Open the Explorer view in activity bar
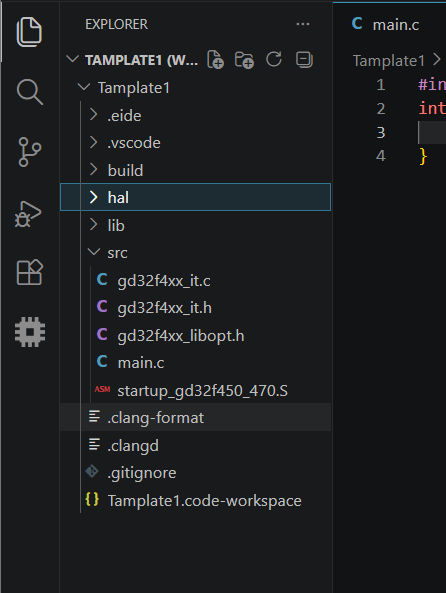 click(x=30, y=32)
